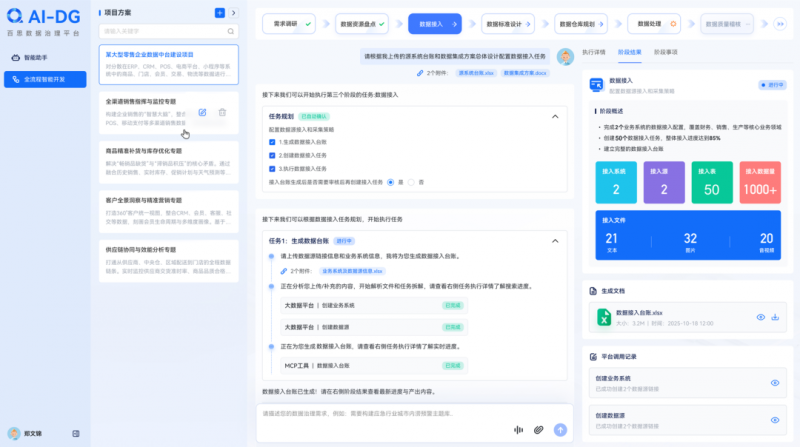Go to the 数据资源盘点 stage step

(362, 24)
